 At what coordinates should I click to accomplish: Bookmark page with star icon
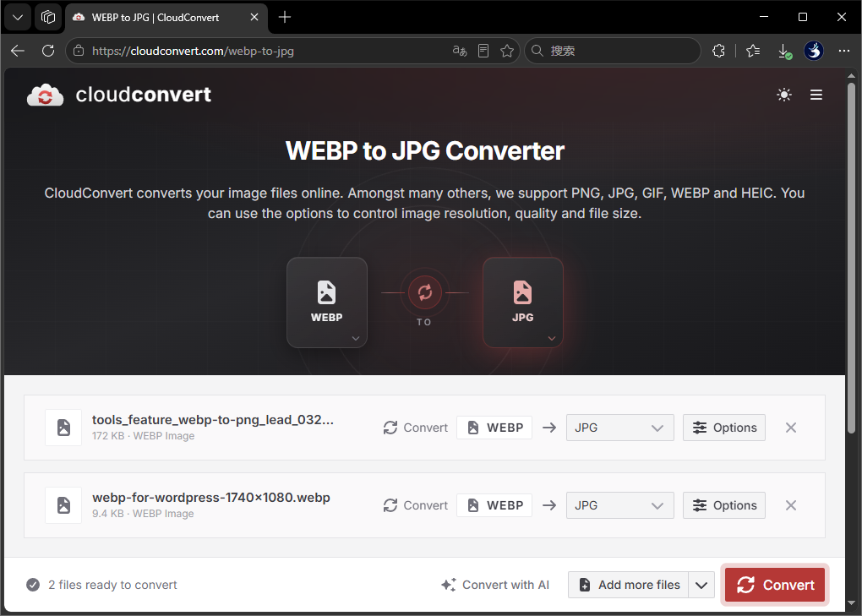pos(507,51)
